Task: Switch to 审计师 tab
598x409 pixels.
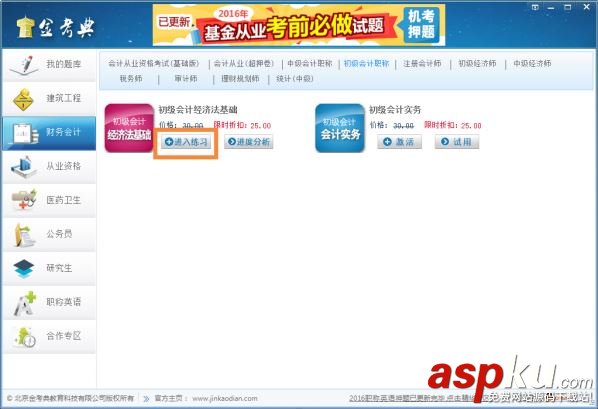Action: [x=186, y=79]
